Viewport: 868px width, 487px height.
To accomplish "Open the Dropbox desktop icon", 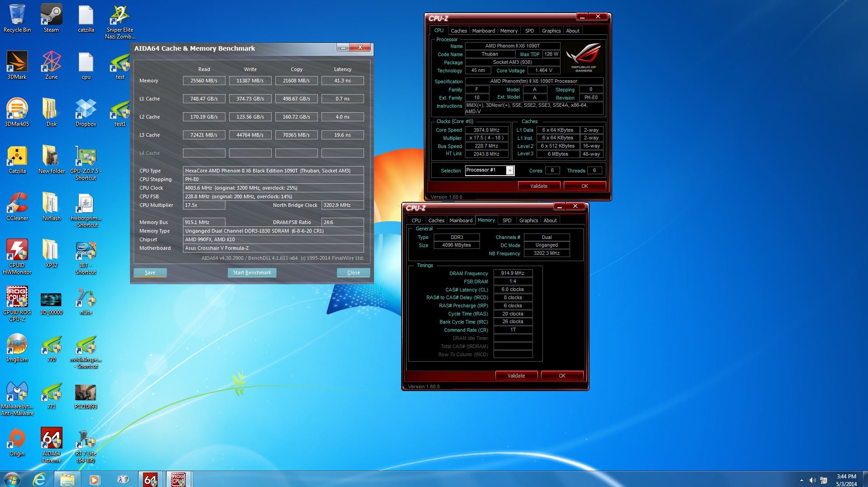I will point(86,112).
